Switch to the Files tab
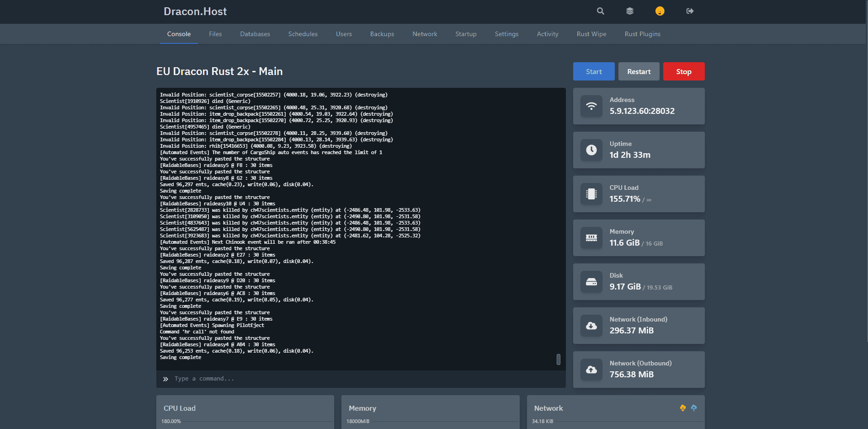The width and height of the screenshot is (868, 429). [215, 34]
